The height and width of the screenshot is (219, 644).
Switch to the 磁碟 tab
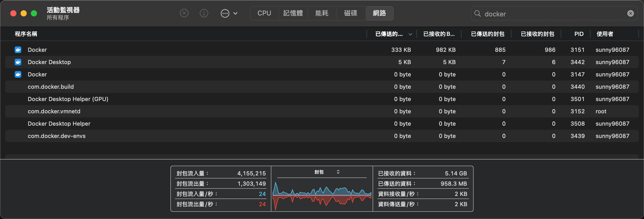[x=351, y=13]
